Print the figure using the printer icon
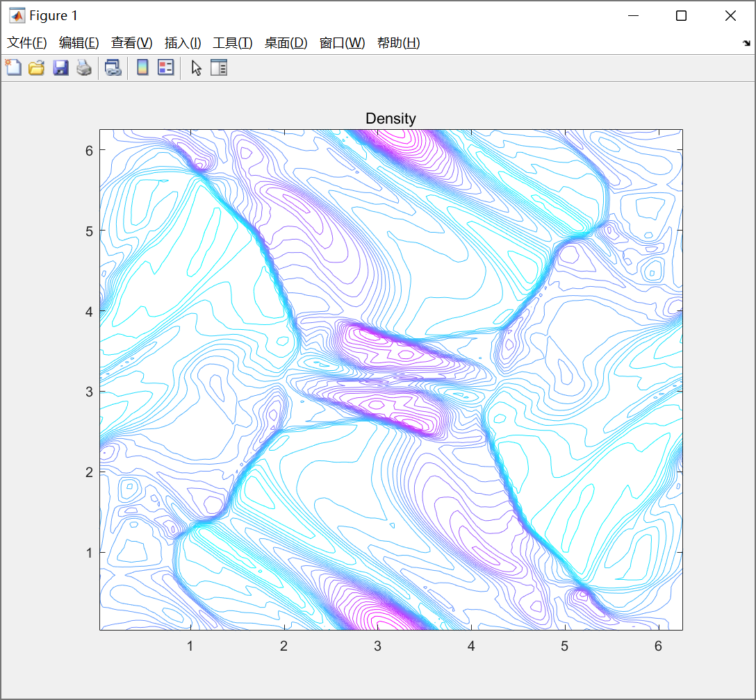 84,67
